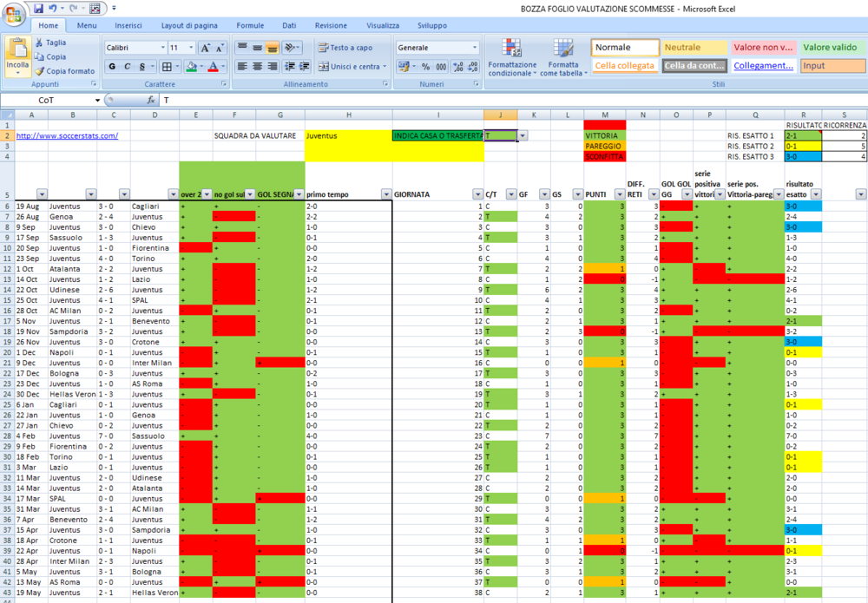Open the primo tempo filter arrow
Screen dimensions: 868x603
(386, 194)
